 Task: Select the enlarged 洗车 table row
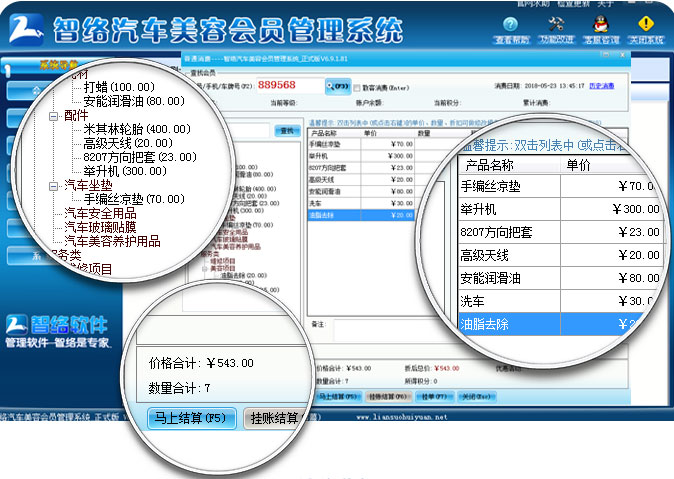[x=557, y=301]
